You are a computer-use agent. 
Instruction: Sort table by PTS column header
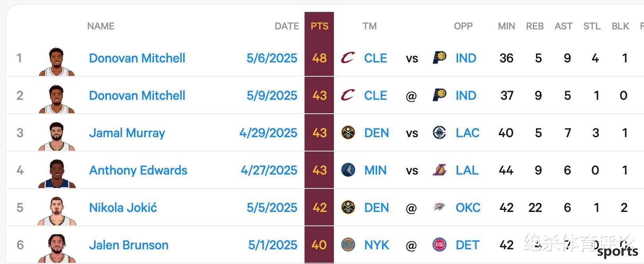point(320,26)
